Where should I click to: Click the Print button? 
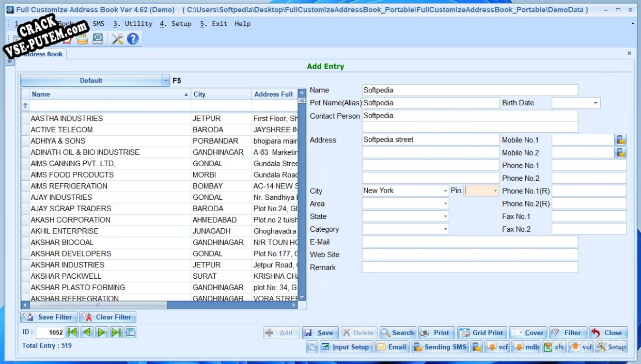tap(436, 333)
